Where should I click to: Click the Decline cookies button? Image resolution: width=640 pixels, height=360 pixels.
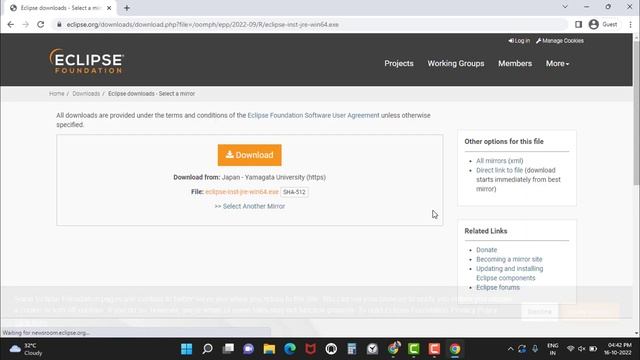click(539, 312)
